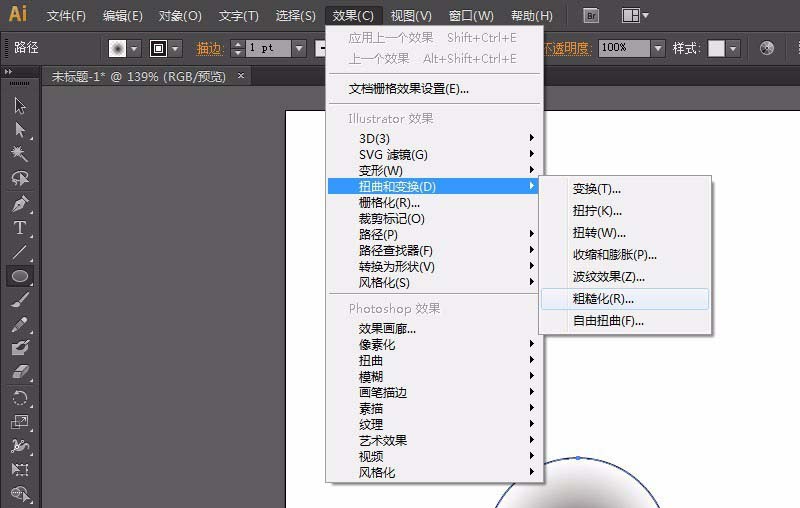Click the 不透明度 opacity label link

click(566, 48)
